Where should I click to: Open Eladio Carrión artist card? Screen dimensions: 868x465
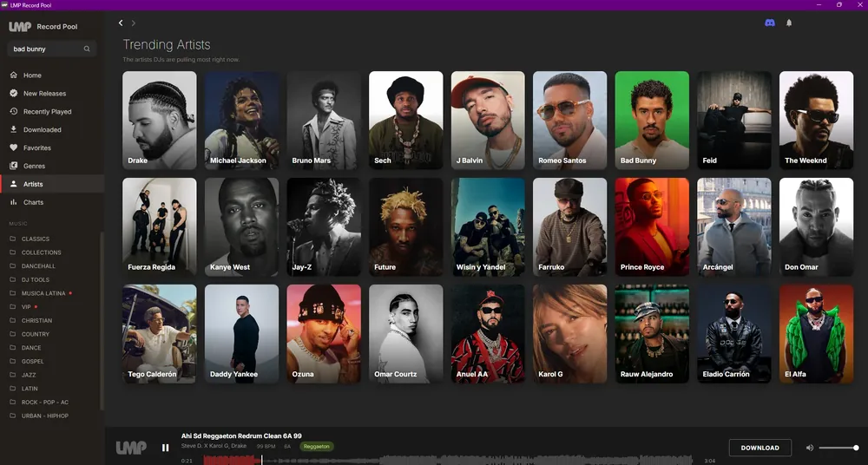pos(734,334)
